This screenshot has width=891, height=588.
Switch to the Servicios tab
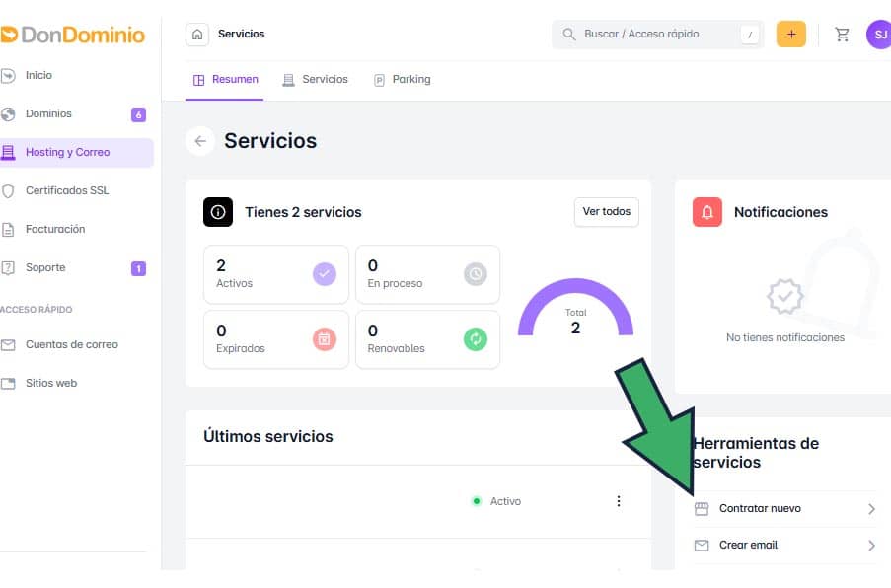coord(315,80)
